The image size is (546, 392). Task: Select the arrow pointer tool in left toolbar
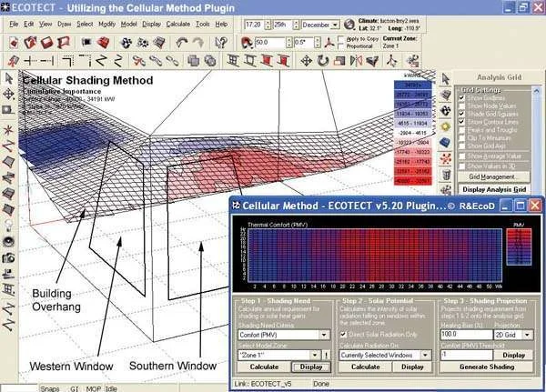click(8, 78)
